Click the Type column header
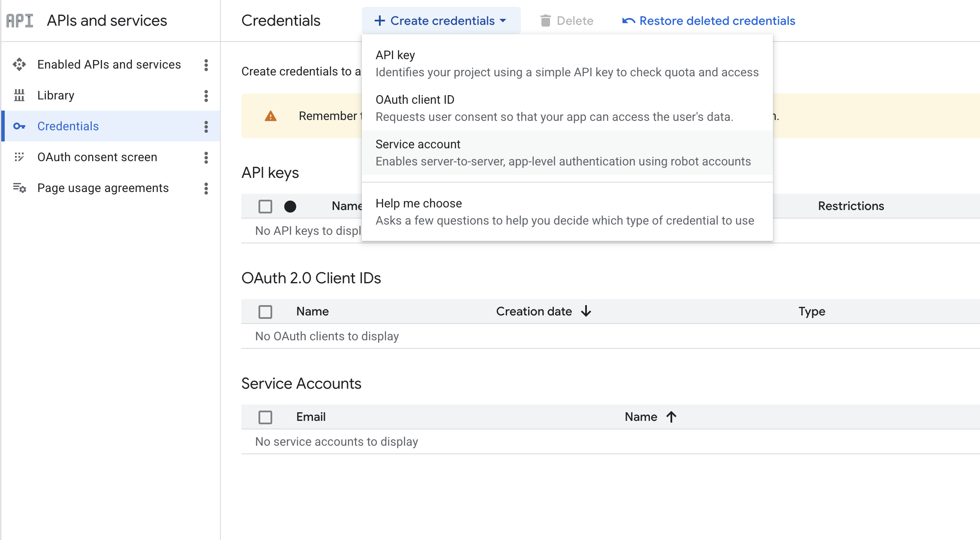Viewport: 980px width, 540px height. coord(812,311)
